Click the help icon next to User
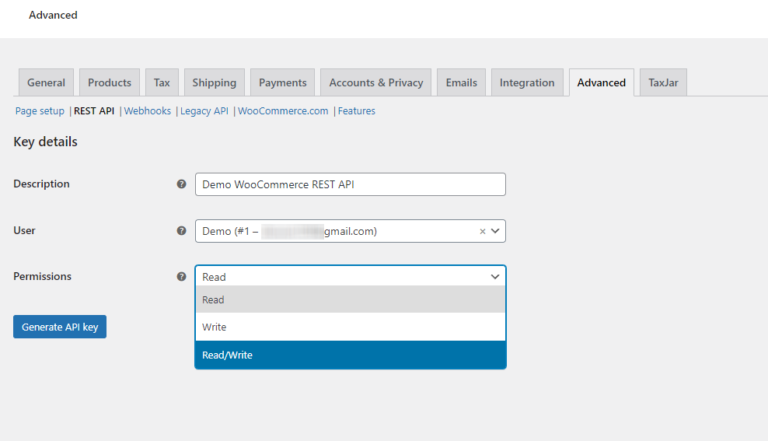 pos(181,231)
